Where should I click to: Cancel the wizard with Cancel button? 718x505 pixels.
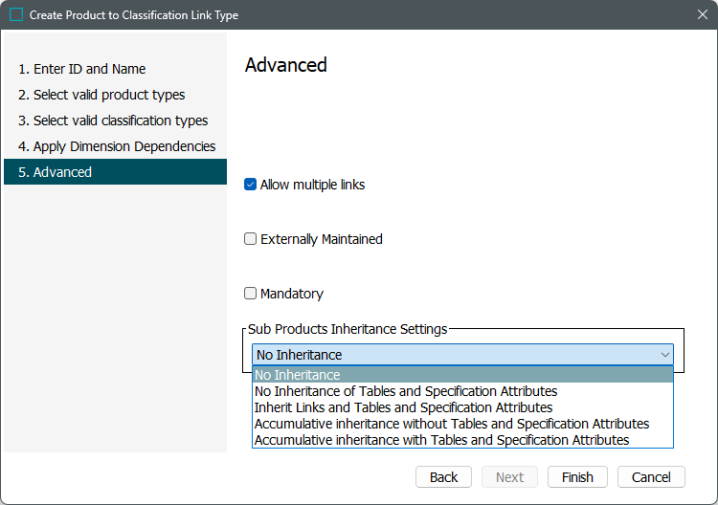pyautogui.click(x=651, y=477)
